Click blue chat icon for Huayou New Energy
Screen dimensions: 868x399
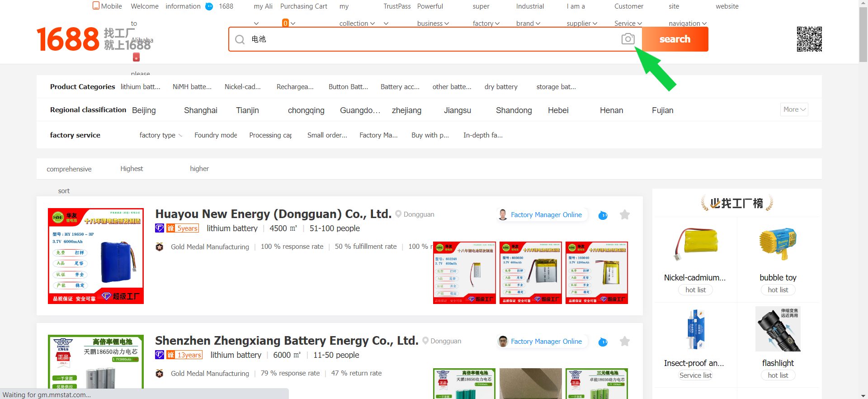[603, 215]
